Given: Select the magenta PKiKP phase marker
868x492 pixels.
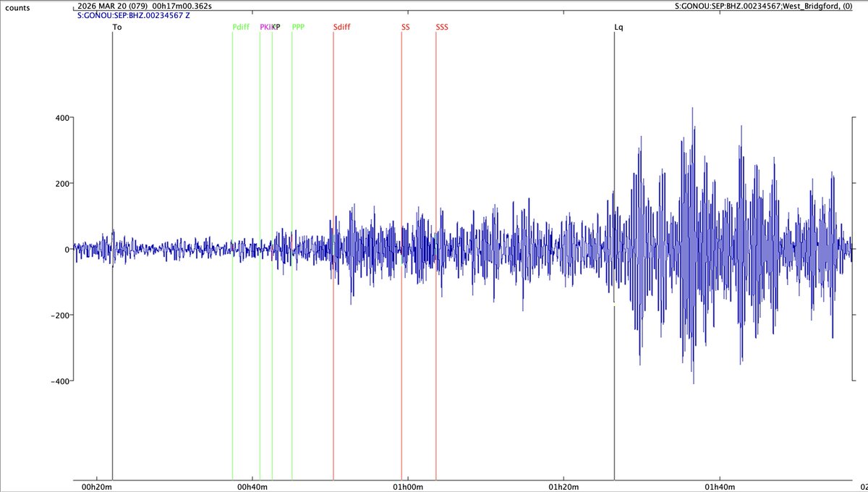Looking at the screenshot, I should click(x=267, y=27).
